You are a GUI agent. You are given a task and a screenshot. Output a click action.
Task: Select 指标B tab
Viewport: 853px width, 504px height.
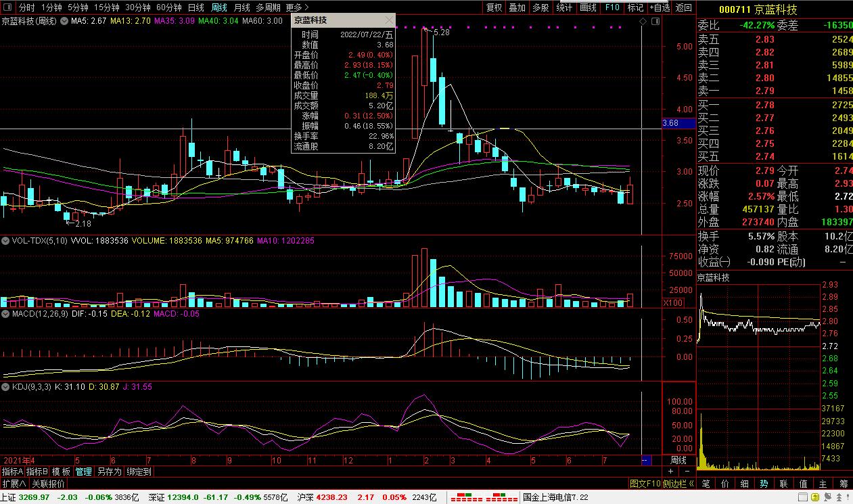coord(37,472)
